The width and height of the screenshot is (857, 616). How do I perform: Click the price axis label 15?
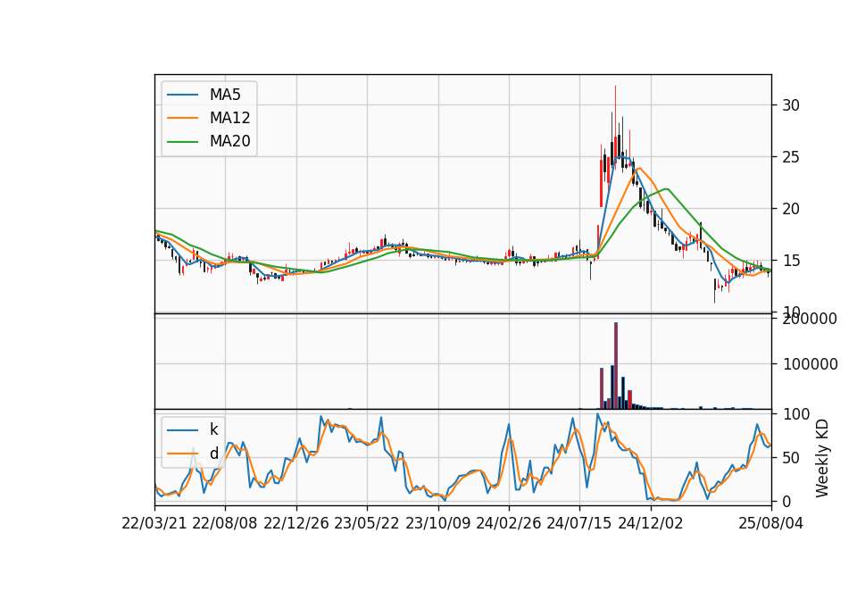pyautogui.click(x=791, y=261)
